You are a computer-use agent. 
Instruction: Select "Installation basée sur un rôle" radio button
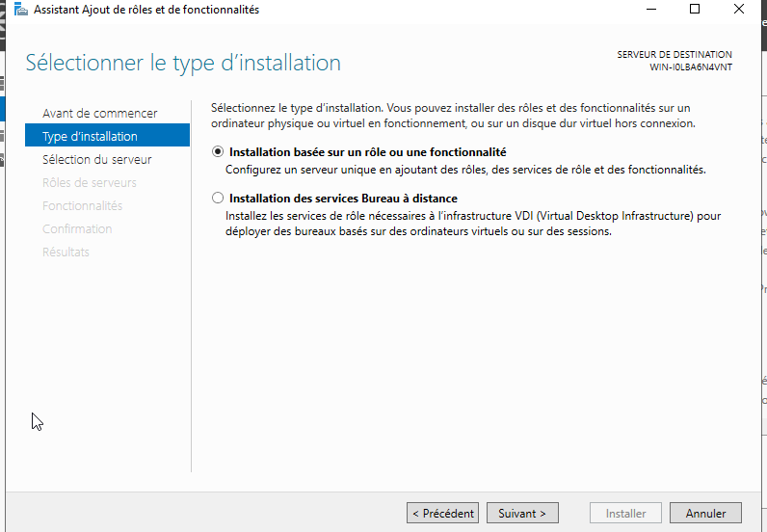click(x=218, y=152)
